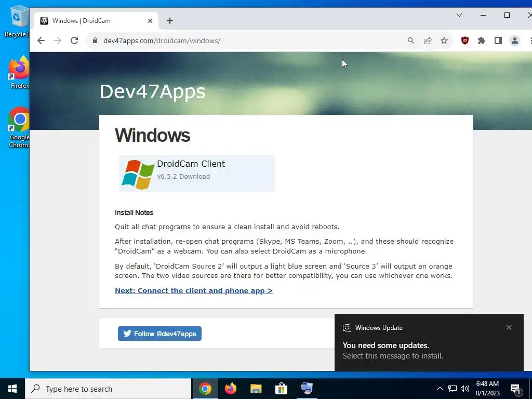Click the Windows page heading
532x399 pixels.
point(152,135)
